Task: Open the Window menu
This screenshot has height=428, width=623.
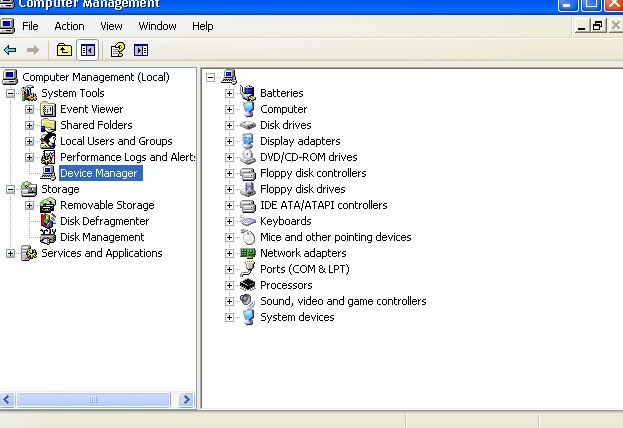Action: [157, 26]
